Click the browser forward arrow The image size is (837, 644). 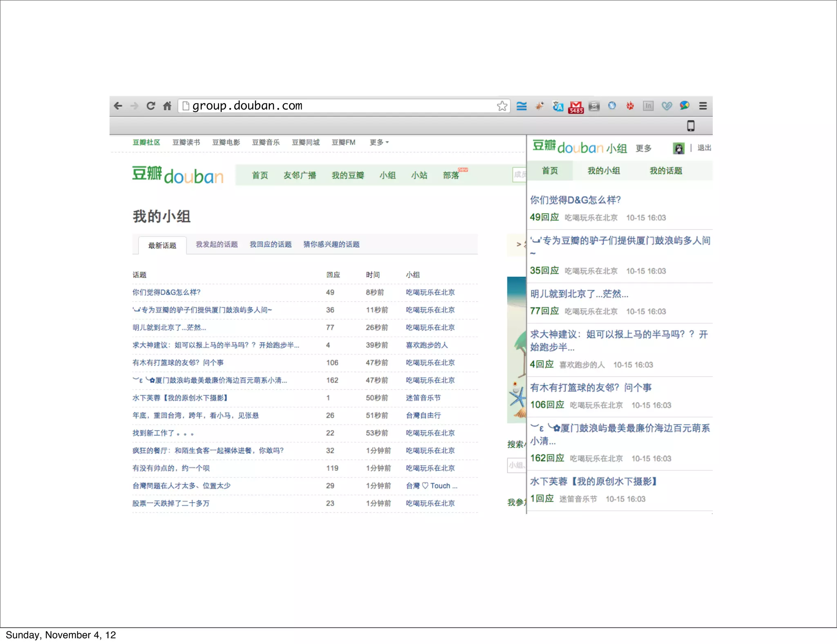[134, 106]
